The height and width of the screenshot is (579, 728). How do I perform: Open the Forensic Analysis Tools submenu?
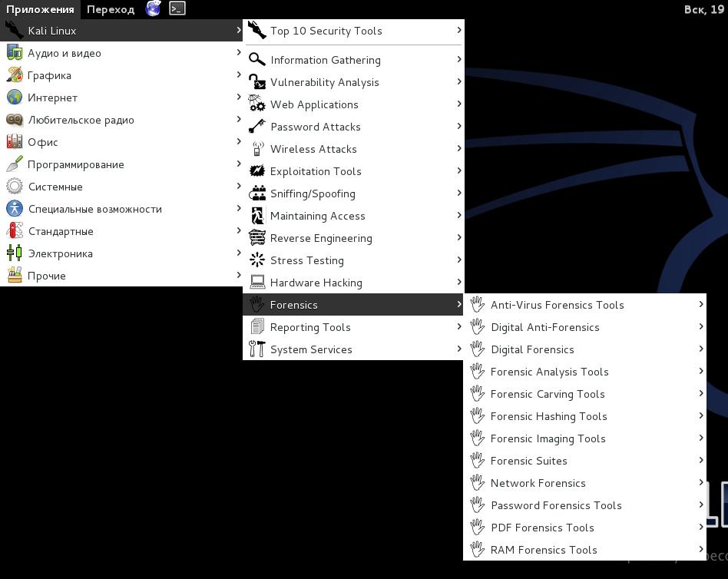tap(585, 372)
